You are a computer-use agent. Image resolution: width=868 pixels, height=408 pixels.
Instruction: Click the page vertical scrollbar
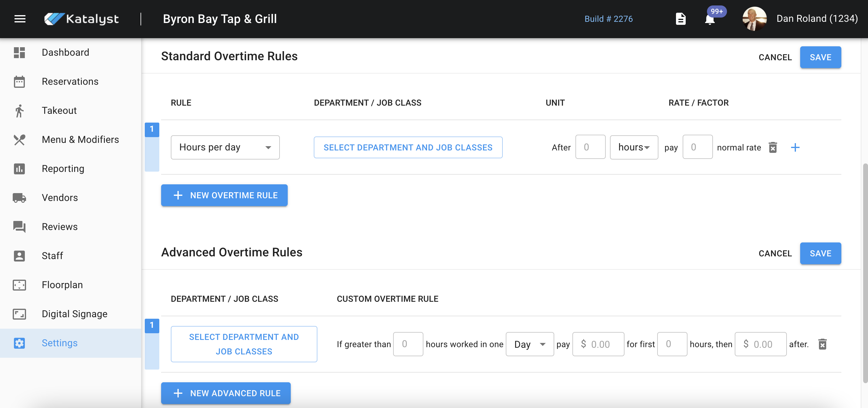click(865, 273)
